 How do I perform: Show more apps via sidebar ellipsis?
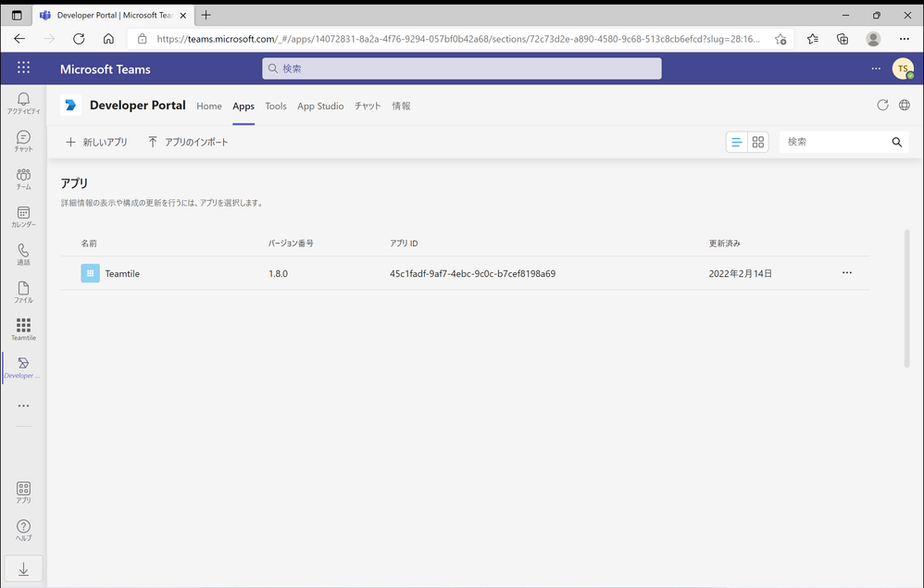23,406
